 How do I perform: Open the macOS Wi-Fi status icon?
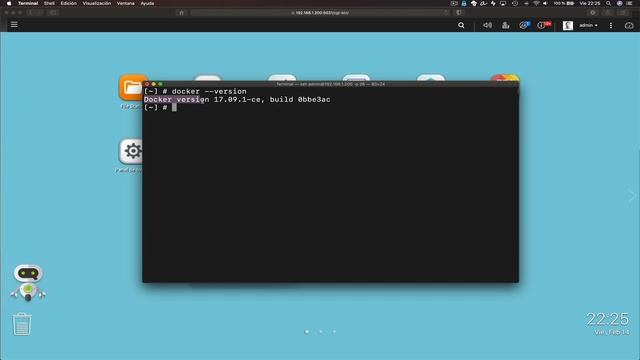tap(536, 3)
